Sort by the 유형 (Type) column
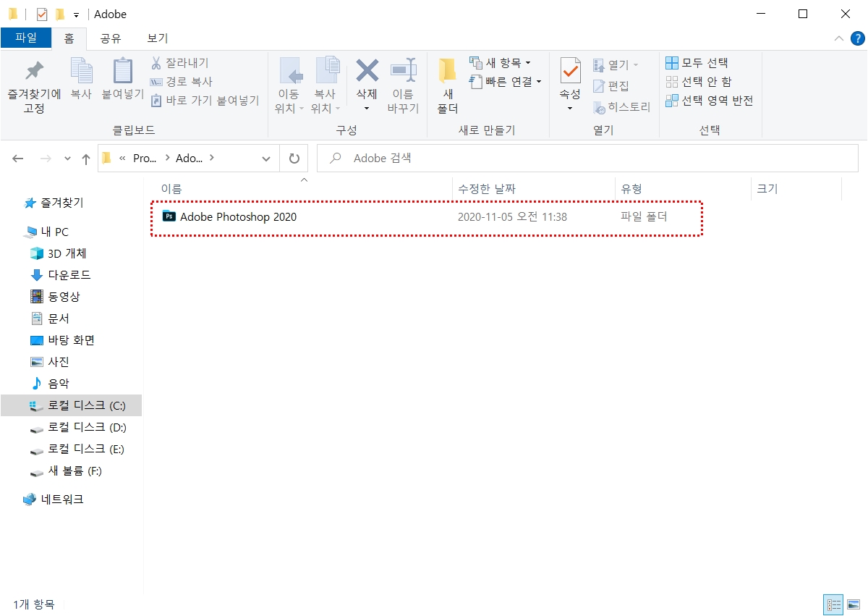This screenshot has width=868, height=616. click(x=631, y=189)
